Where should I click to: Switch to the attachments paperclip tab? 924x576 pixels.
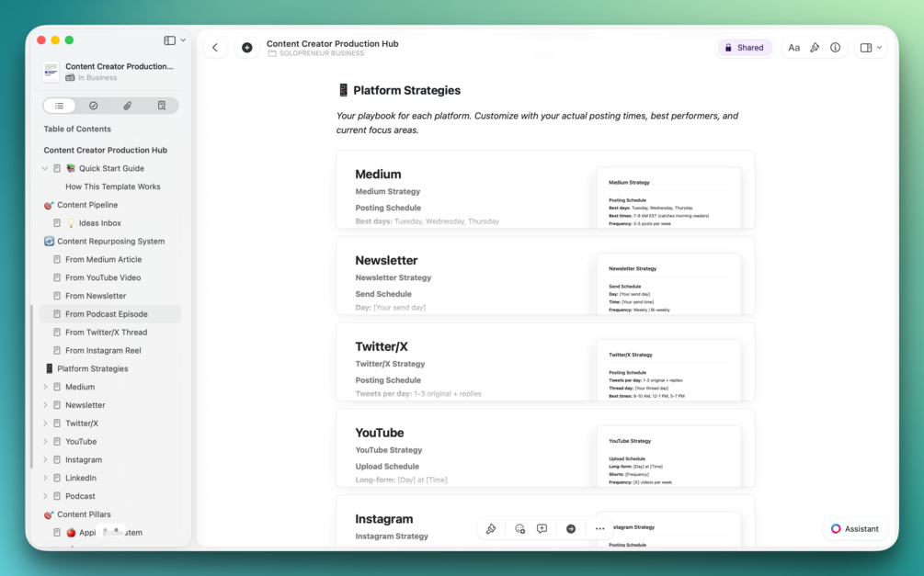point(127,106)
